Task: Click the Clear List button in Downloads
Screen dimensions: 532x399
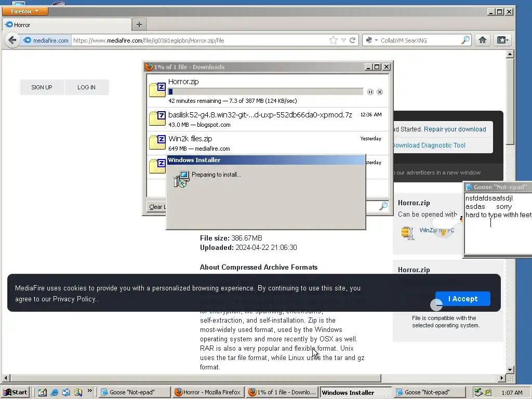Action: (157, 207)
